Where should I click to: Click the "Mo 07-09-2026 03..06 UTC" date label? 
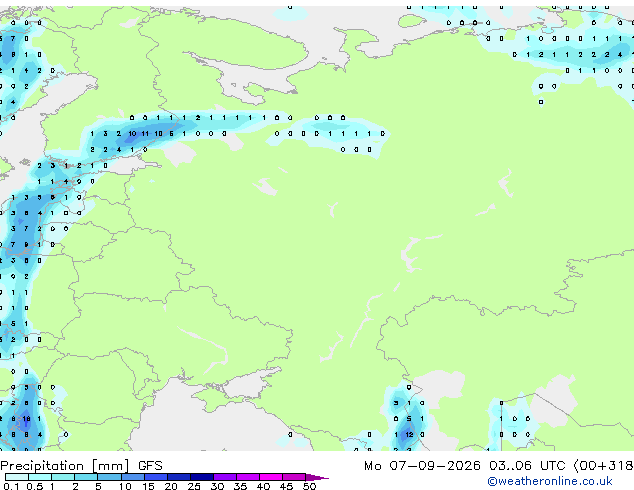[465, 466]
